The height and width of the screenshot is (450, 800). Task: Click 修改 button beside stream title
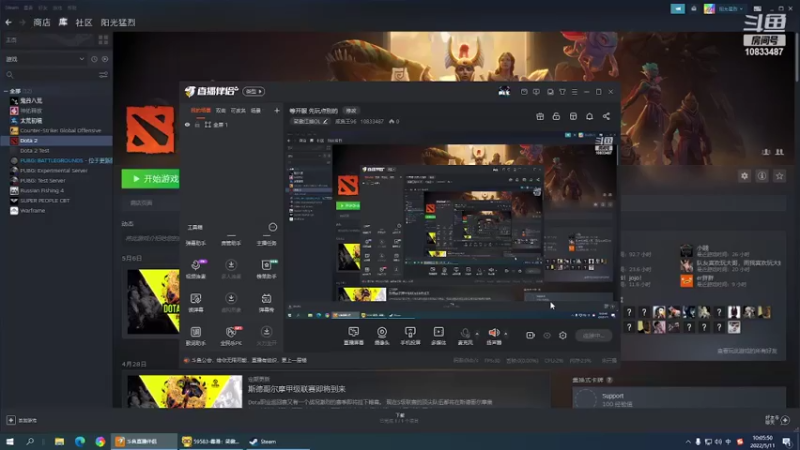[x=351, y=111]
